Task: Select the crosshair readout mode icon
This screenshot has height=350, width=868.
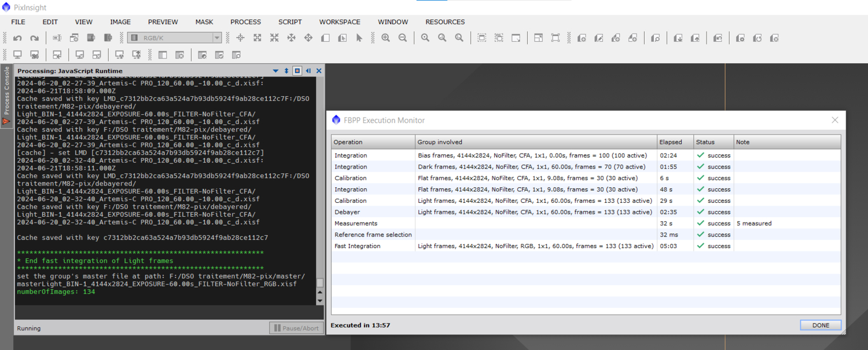Action: tap(240, 38)
